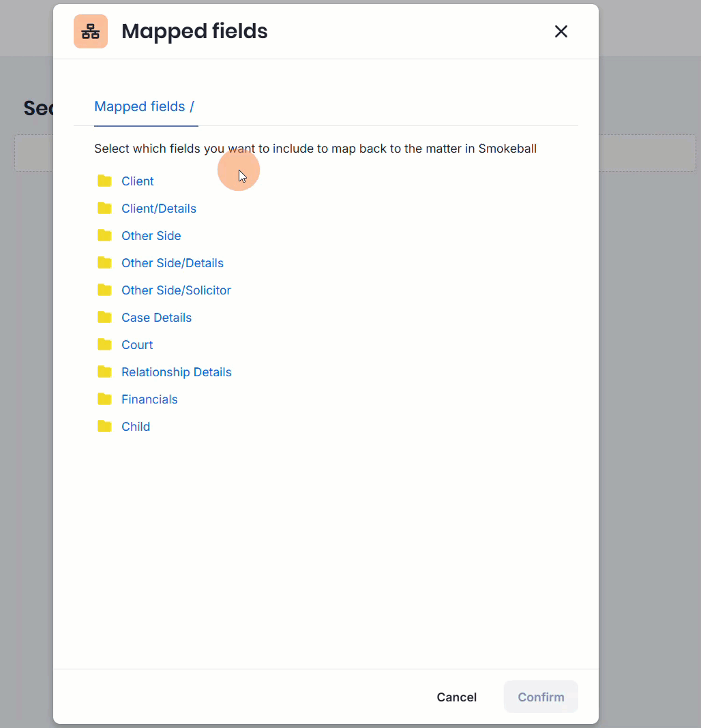Open the Other Side folder label
This screenshot has width=701, height=728.
tap(151, 236)
